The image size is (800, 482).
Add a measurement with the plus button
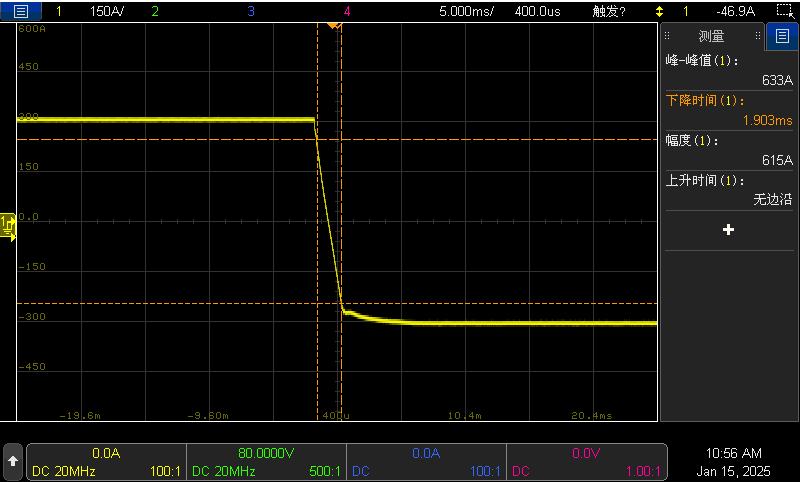[728, 230]
